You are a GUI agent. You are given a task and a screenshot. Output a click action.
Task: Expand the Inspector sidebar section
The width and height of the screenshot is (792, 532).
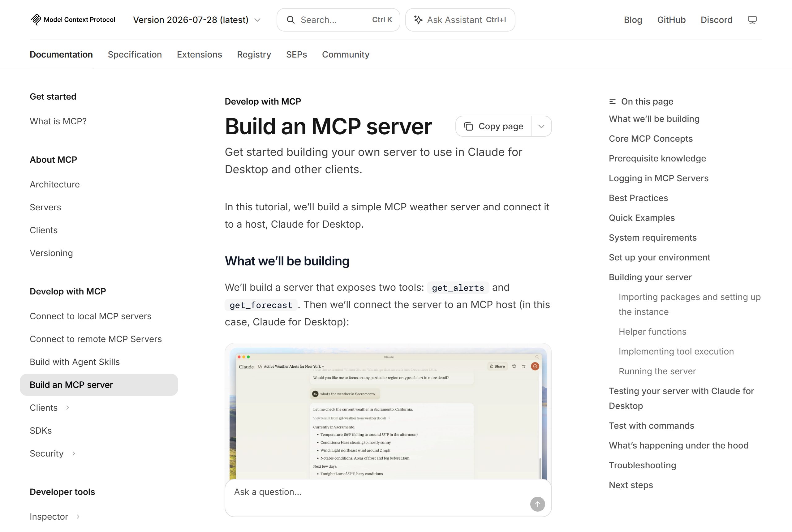coord(78,517)
